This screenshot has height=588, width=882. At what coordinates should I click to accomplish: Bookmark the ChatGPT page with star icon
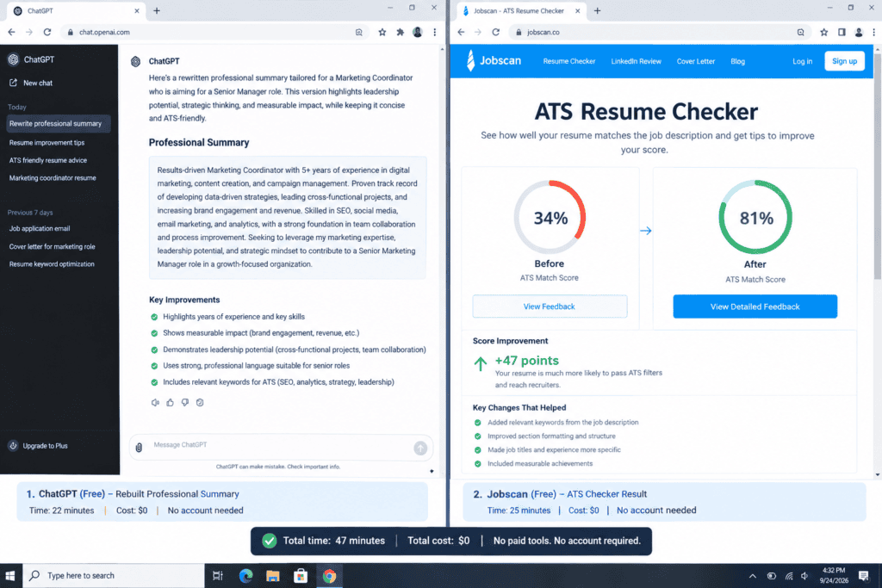pos(382,32)
